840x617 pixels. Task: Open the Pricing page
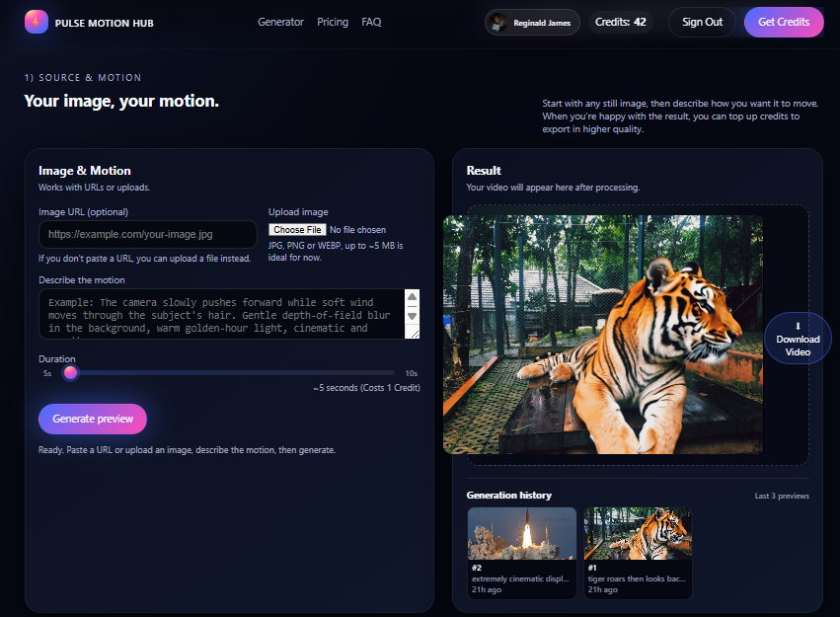(x=333, y=22)
